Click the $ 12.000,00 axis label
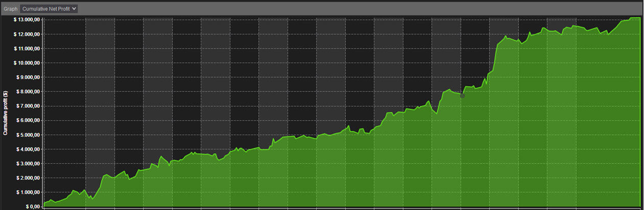Screen dimensions: 644x210 pyautogui.click(x=27, y=34)
